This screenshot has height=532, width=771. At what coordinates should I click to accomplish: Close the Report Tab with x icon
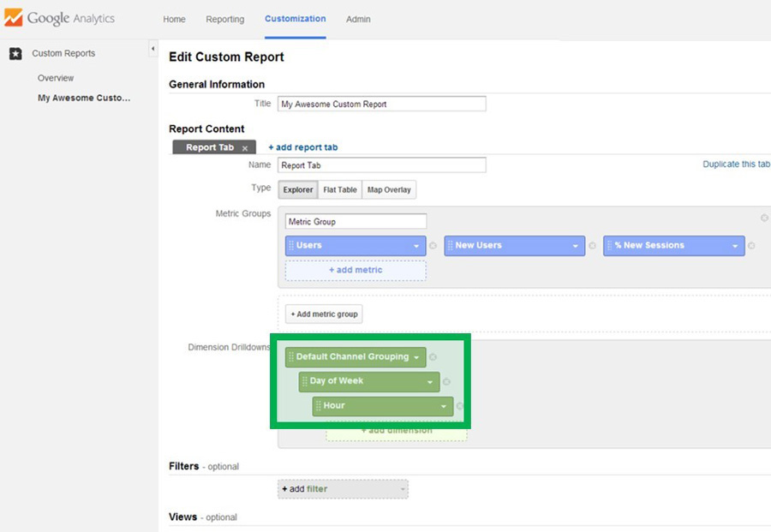point(245,148)
